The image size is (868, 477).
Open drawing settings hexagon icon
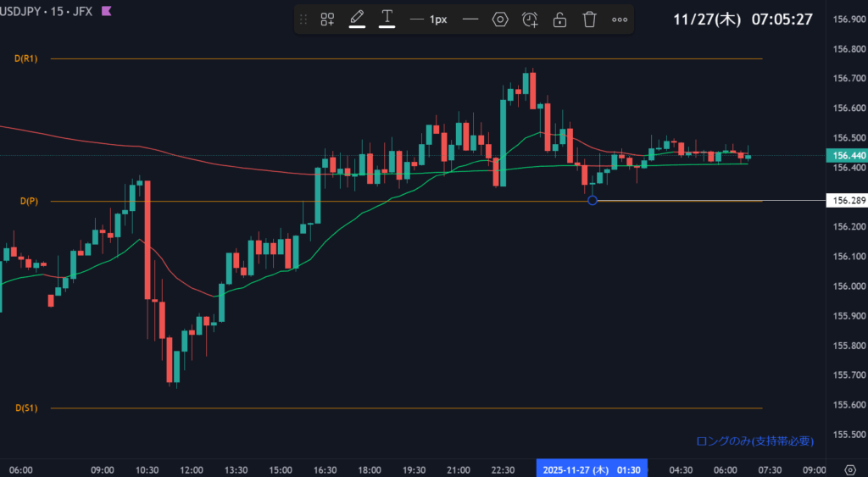point(500,19)
